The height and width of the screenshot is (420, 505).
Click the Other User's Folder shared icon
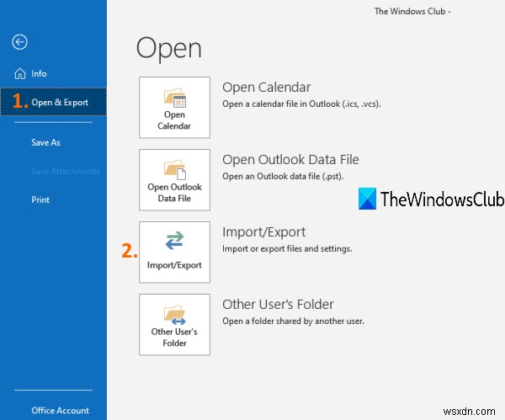coord(174,315)
